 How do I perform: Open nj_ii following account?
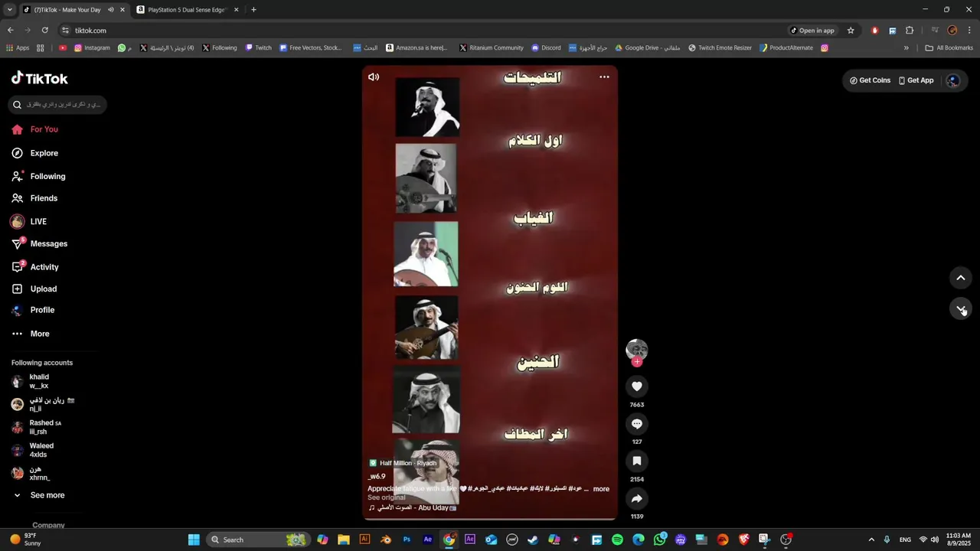[43, 404]
